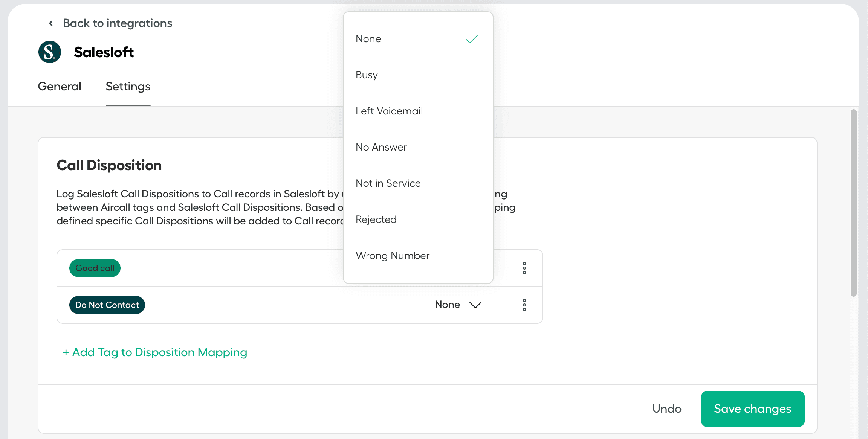Screen dimensions: 868x439
Task: Click the checkmark next to None option
Action: coord(471,39)
